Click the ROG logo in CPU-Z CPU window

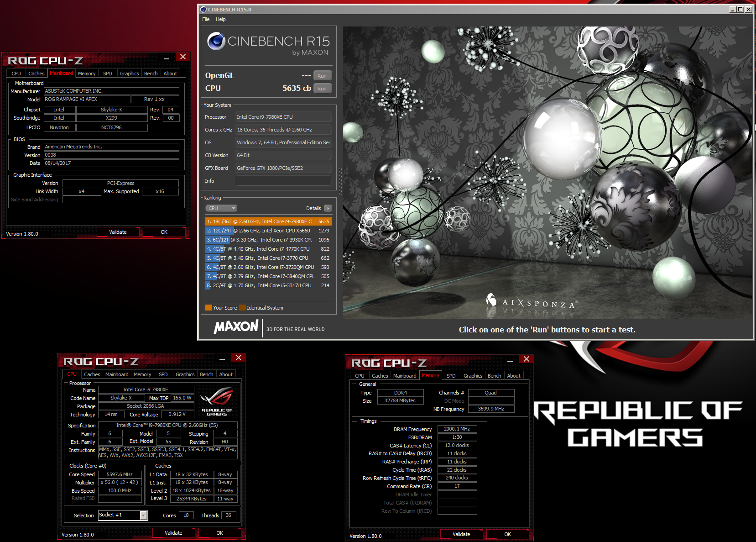click(217, 401)
